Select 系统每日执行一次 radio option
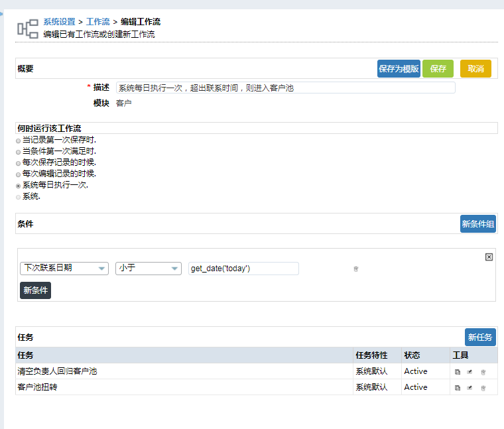The width and height of the screenshot is (504, 429). click(19, 186)
